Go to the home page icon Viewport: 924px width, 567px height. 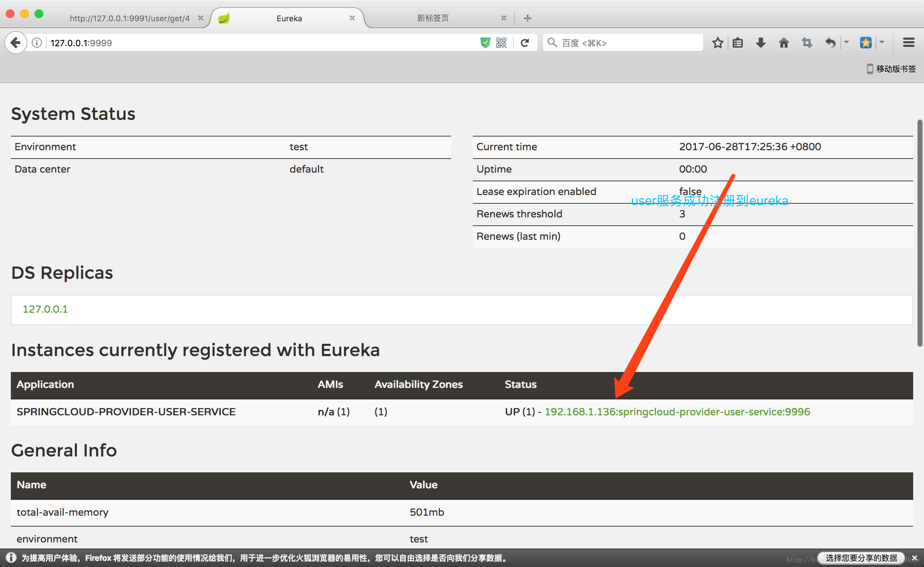tap(784, 43)
